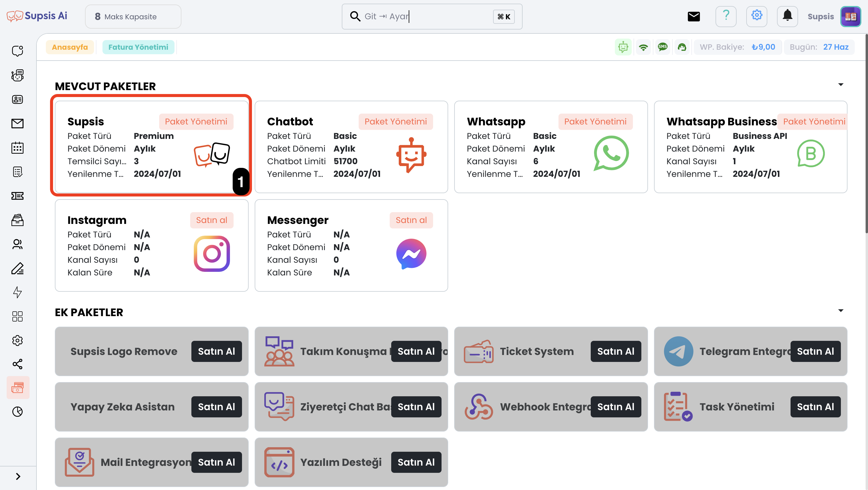Click the WP. Bakiye ₺9,00 balance
Viewport: 868px width, 490px height.
point(737,47)
